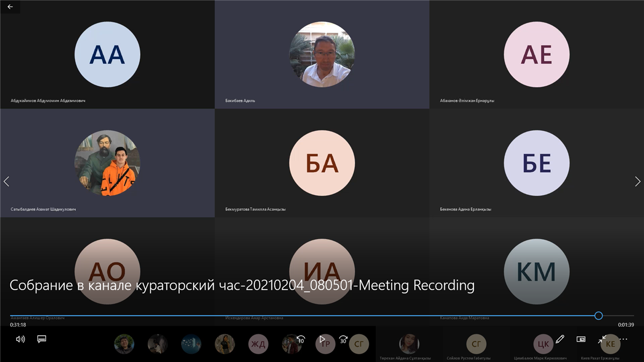The image size is (644, 362).
Task: Open the pencil edit tool
Action: click(x=560, y=339)
